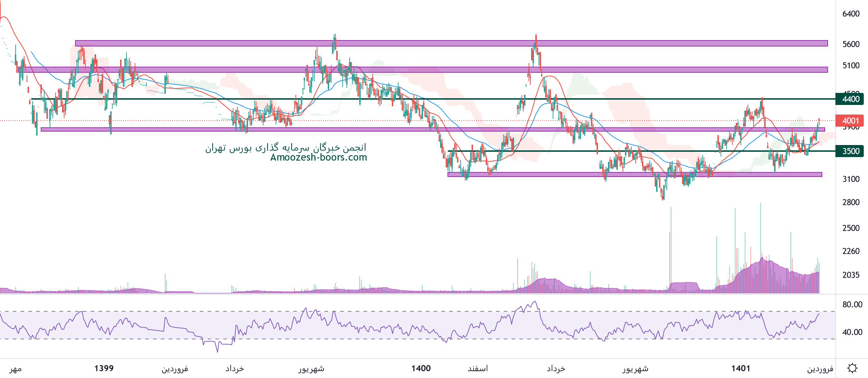Viewport: 868px width, 378px height.
Task: Click the 80.00 level on RSI scale
Action: coord(852,305)
